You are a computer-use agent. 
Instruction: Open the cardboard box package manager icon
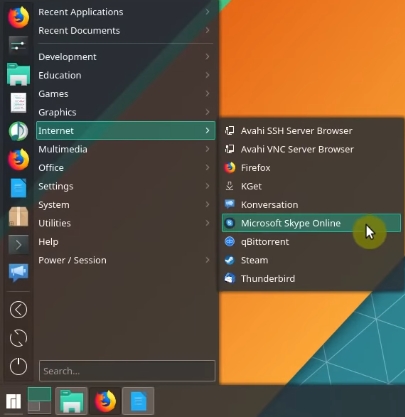click(x=18, y=217)
